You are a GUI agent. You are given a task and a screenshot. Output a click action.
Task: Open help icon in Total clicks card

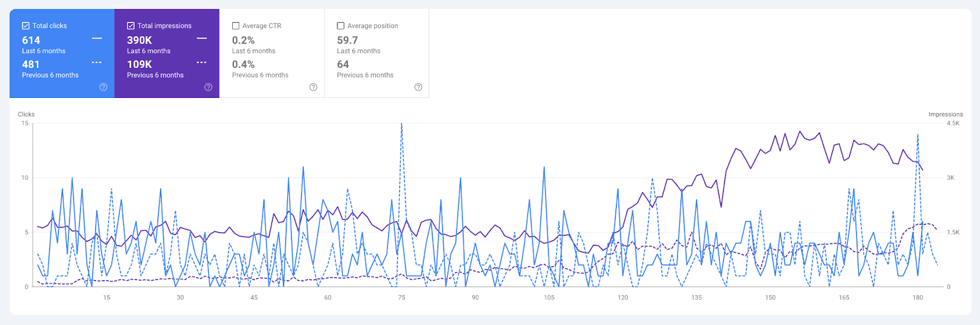(x=104, y=87)
